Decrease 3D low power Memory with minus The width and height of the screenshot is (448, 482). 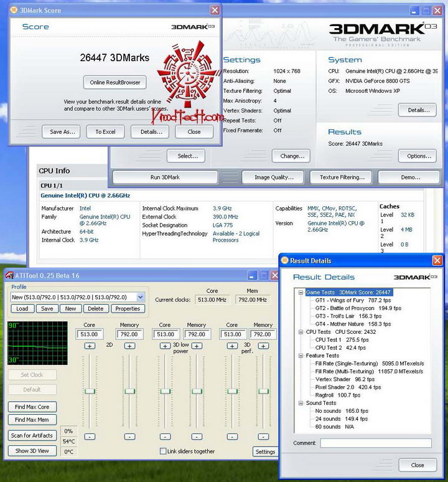point(197,437)
